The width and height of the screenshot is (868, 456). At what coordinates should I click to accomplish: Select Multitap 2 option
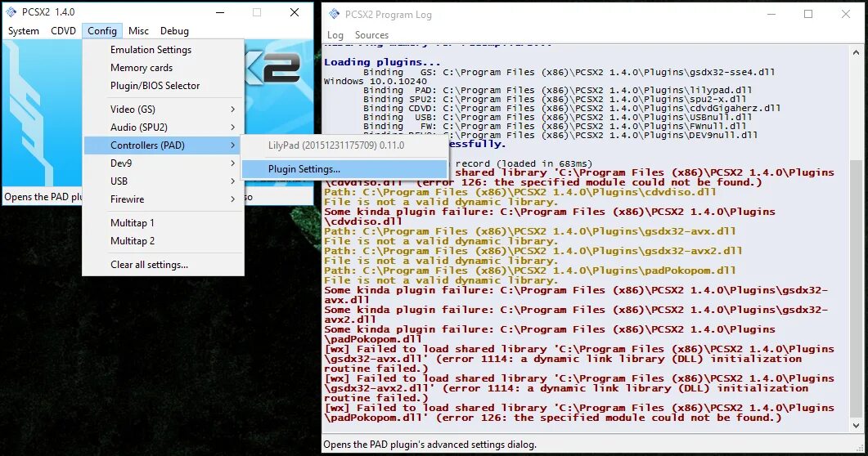click(164, 241)
